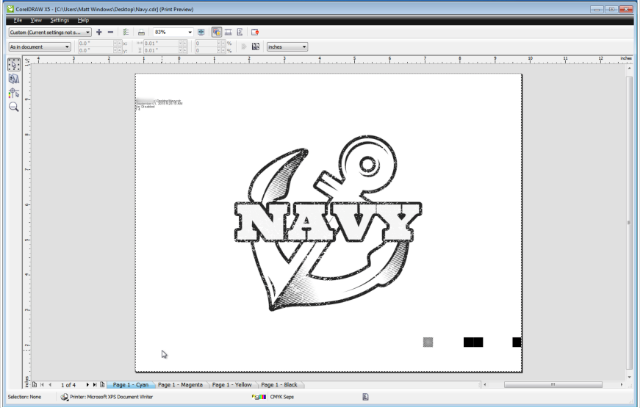Click 'Printer: Microsoft XPS Document Writer' text
The image size is (641, 408).
(x=111, y=397)
